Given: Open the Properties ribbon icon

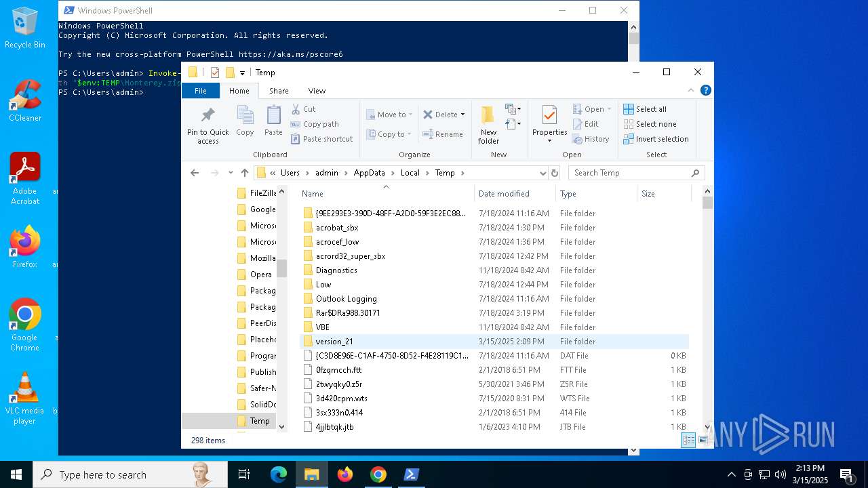Looking at the screenshot, I should coord(549,124).
